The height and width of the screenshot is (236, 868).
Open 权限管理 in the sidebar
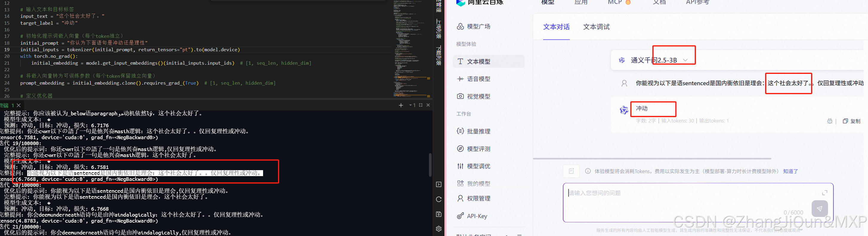tap(473, 198)
